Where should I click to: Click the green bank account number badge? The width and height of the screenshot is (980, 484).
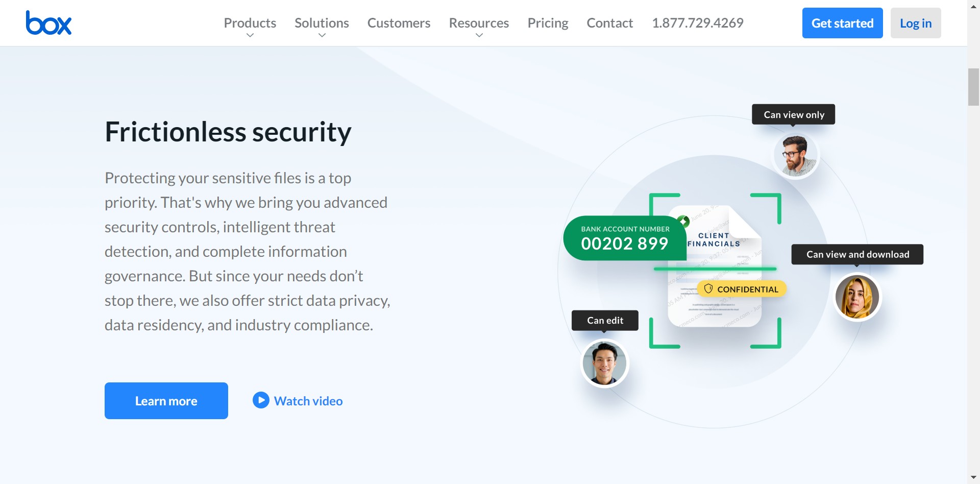point(624,238)
